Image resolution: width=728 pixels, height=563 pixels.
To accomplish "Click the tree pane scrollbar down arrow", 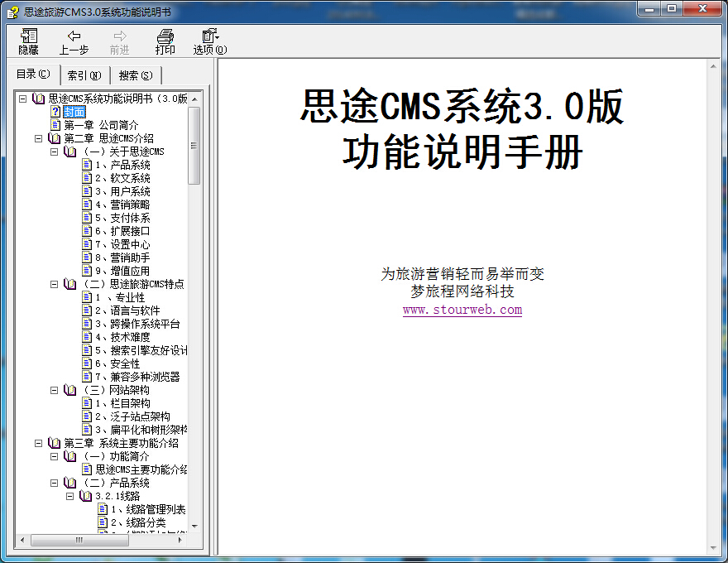I will [x=196, y=525].
